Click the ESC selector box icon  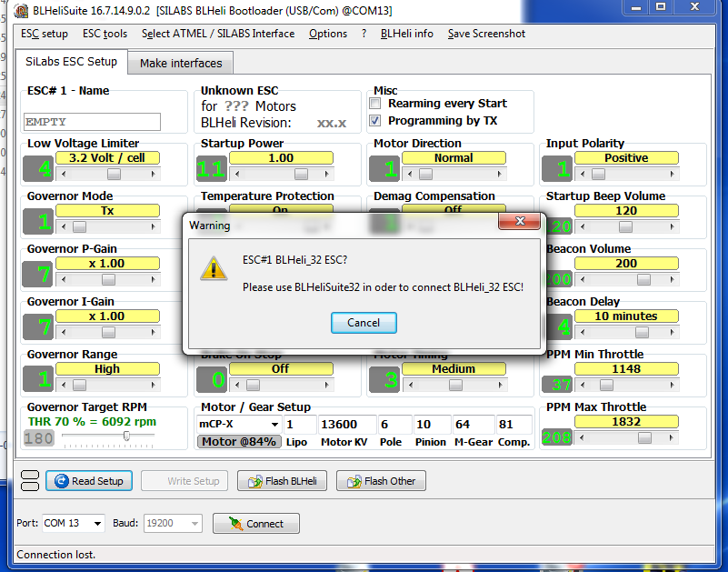click(x=30, y=481)
